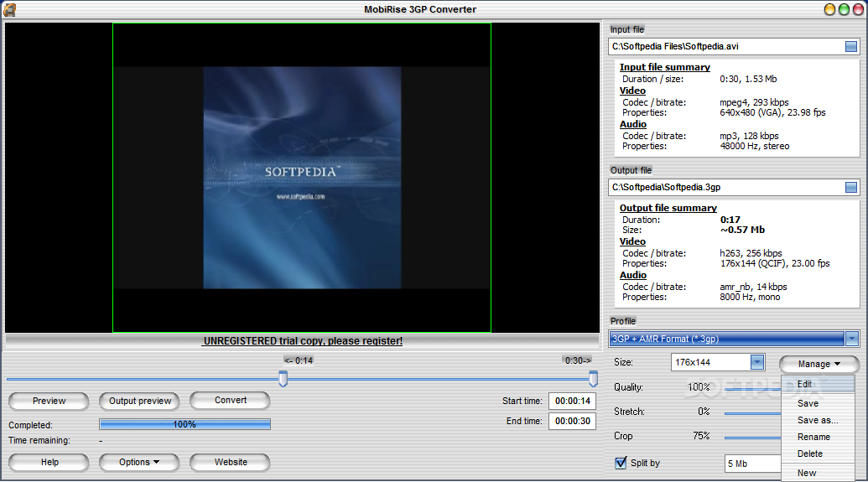The image size is (868, 482).
Task: Click the end time slider handle at 0:30
Action: [x=593, y=379]
